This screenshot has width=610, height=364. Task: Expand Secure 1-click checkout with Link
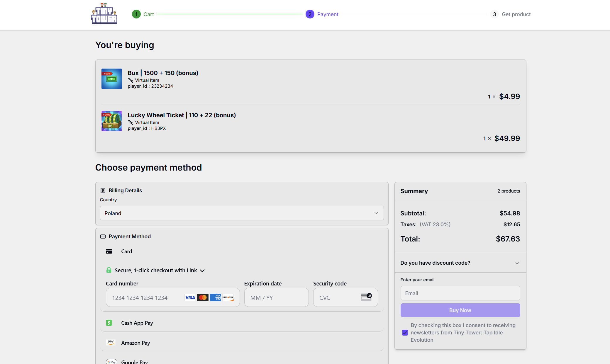[x=156, y=270]
